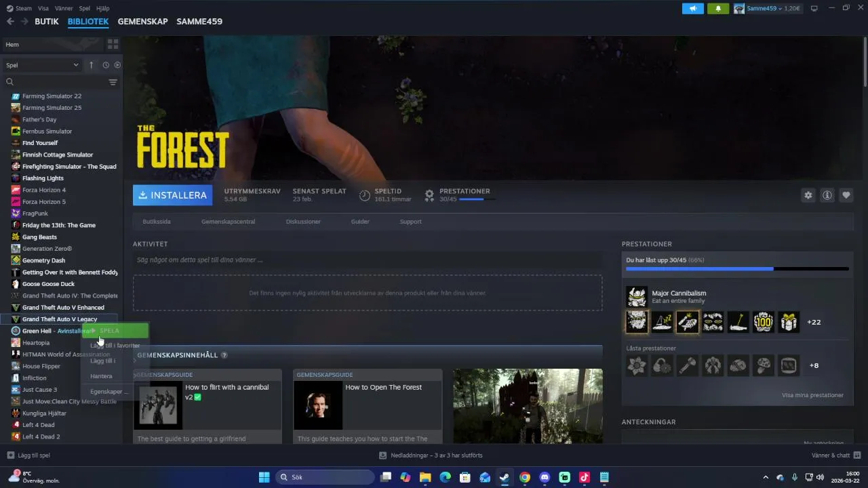Click the library search field
868x488 pixels.
tap(54, 82)
